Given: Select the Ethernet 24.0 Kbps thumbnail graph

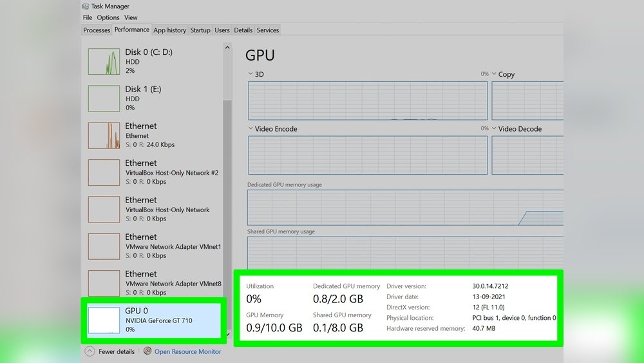Looking at the screenshot, I should [104, 135].
